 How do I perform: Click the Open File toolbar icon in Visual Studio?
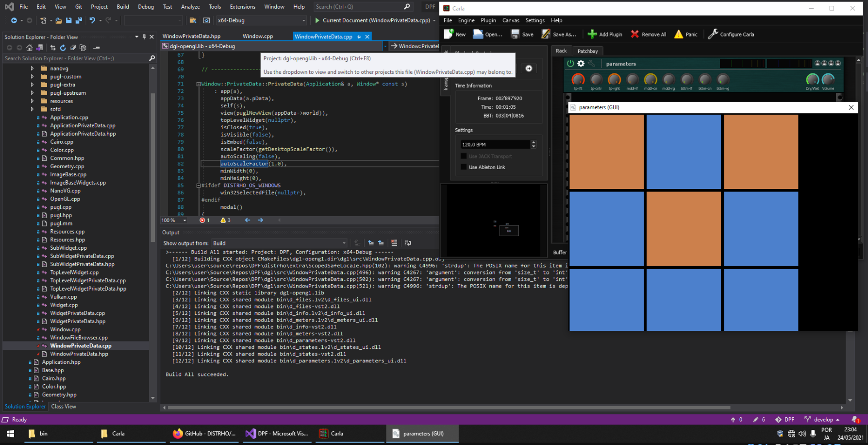pyautogui.click(x=58, y=20)
